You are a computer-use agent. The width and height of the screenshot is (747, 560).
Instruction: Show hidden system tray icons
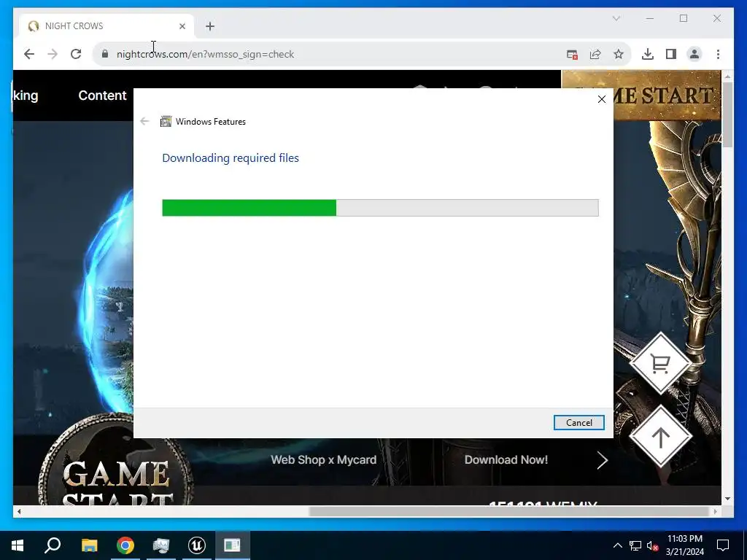tap(617, 545)
